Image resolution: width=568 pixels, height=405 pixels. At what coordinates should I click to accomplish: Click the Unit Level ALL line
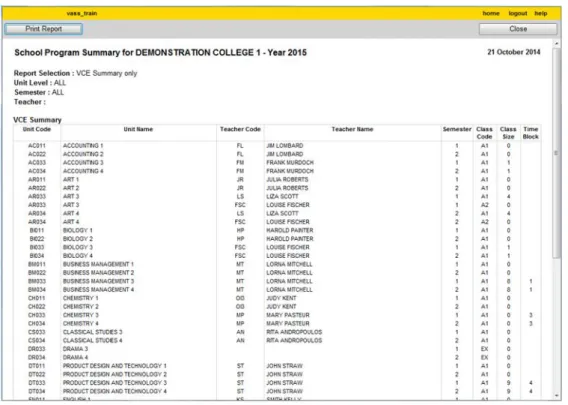[40, 83]
